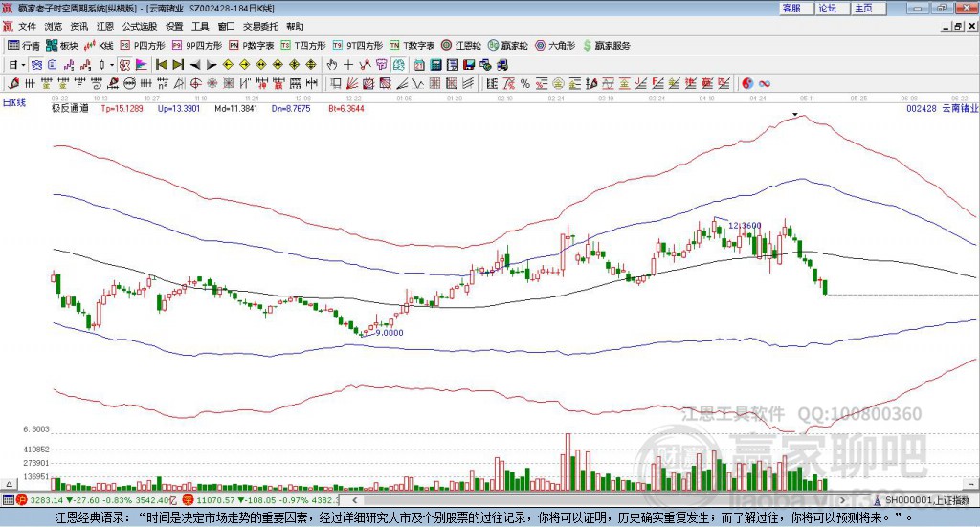
Task: Click the leftmost yellow diamond arrow icon
Action: coord(228,65)
